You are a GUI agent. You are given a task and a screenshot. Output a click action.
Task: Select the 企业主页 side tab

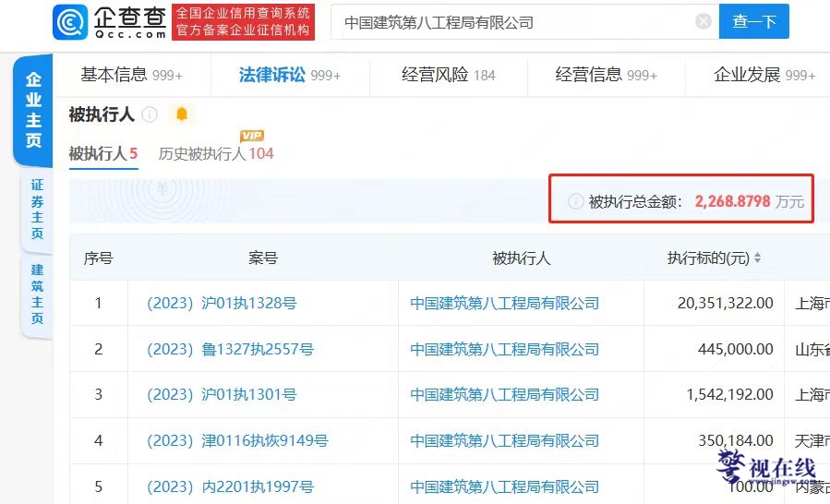point(33,110)
